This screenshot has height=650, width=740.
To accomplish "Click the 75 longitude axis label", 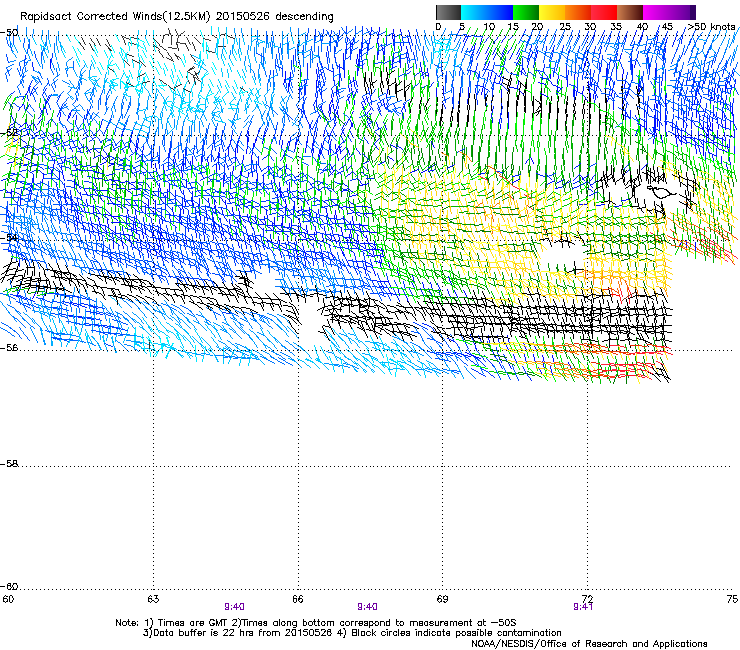I will pyautogui.click(x=732, y=599).
